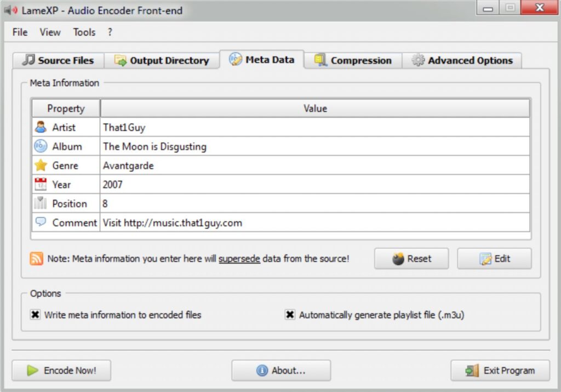Select the Meta Data tab
Viewport: 561px width, 392px height.
[x=262, y=59]
